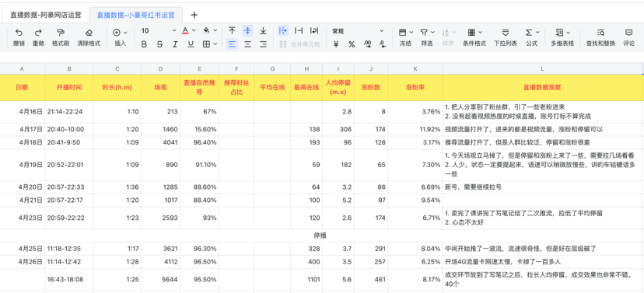The image size is (644, 293).
Task: Toggle italic text formatting
Action: [175, 44]
